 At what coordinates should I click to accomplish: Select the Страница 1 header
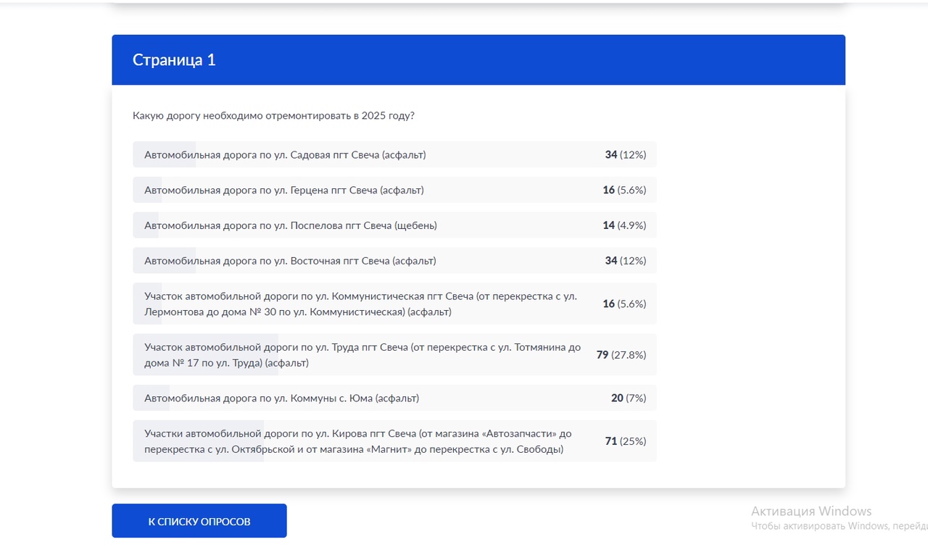(478, 60)
